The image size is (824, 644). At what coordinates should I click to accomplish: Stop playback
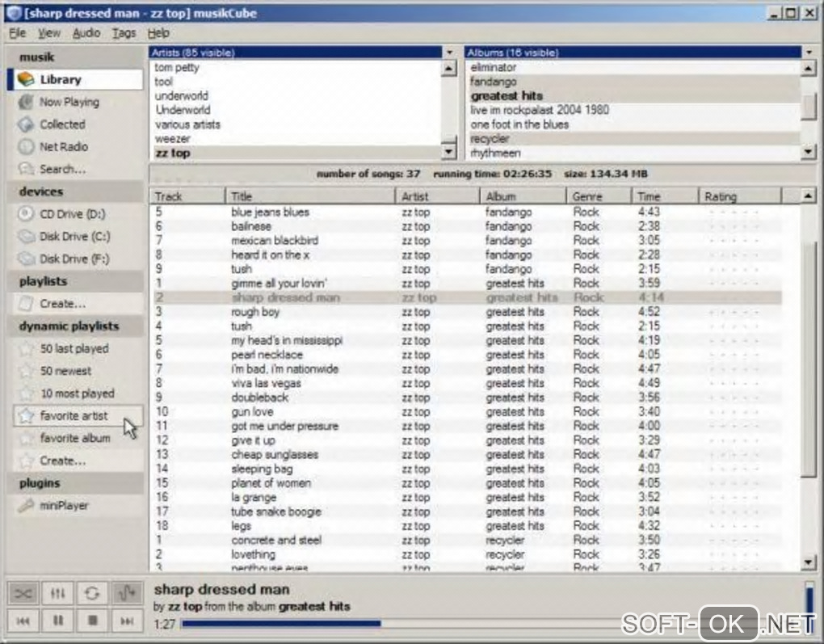point(92,621)
